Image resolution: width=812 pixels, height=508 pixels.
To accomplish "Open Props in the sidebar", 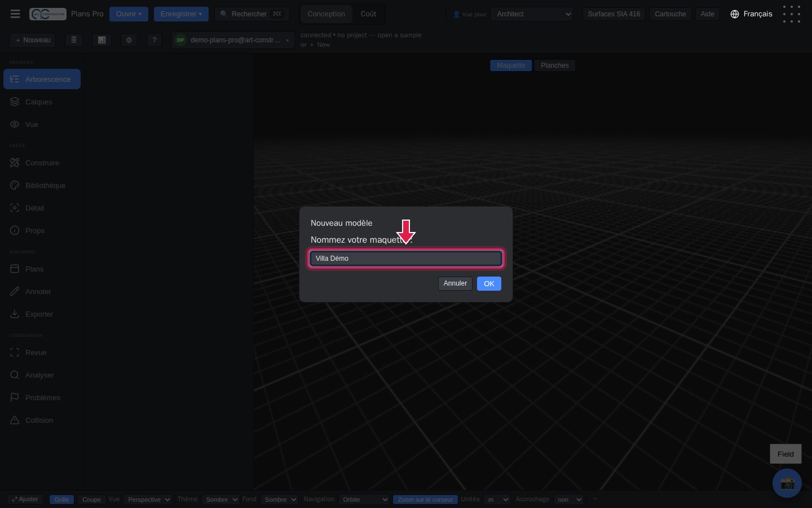I will click(42, 231).
